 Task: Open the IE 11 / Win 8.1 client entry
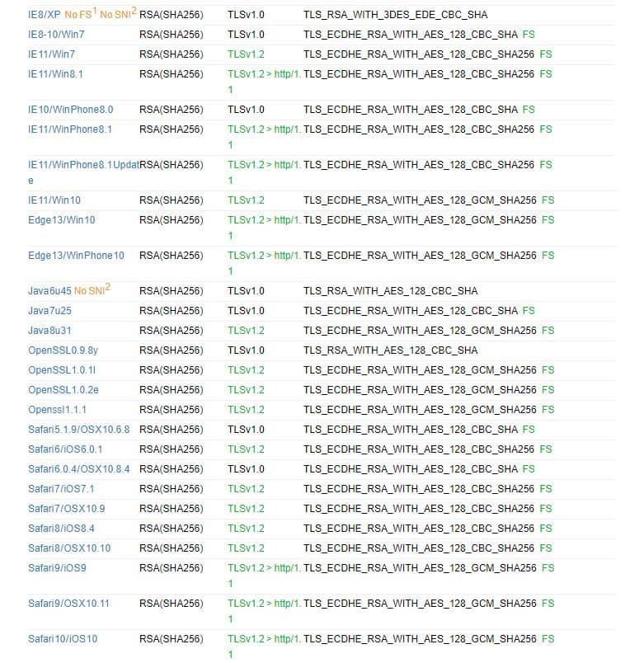coord(55,74)
